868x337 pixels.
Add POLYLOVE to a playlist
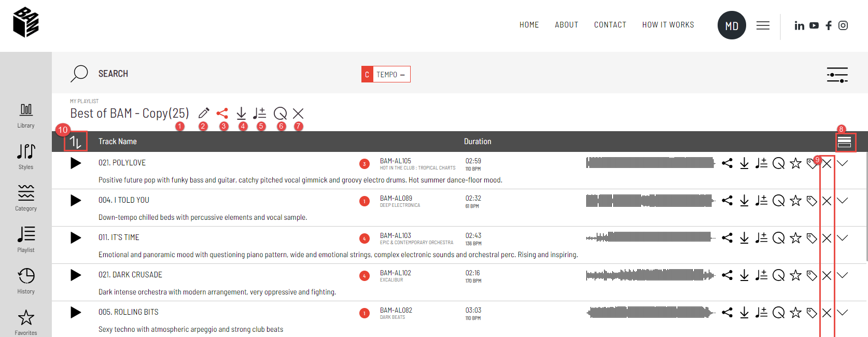click(761, 163)
